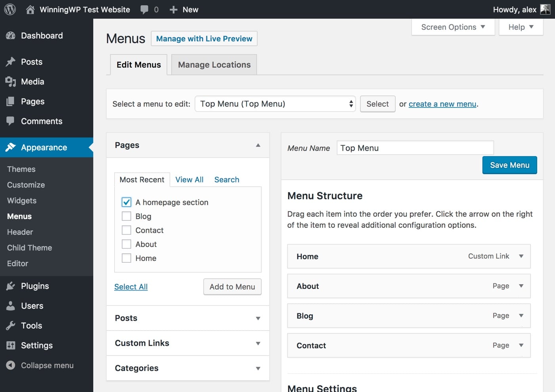Click the Settings sliders icon
Image resolution: width=555 pixels, height=392 pixels.
pyautogui.click(x=11, y=346)
